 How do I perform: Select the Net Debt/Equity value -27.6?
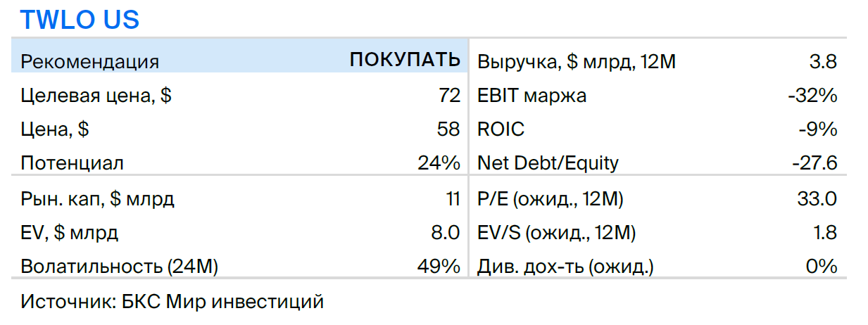pos(814,163)
